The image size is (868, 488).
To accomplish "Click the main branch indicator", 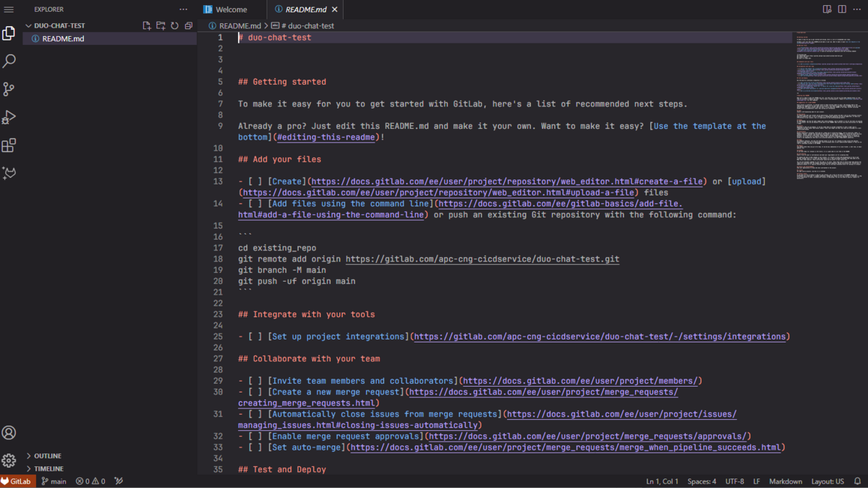I will [x=54, y=481].
